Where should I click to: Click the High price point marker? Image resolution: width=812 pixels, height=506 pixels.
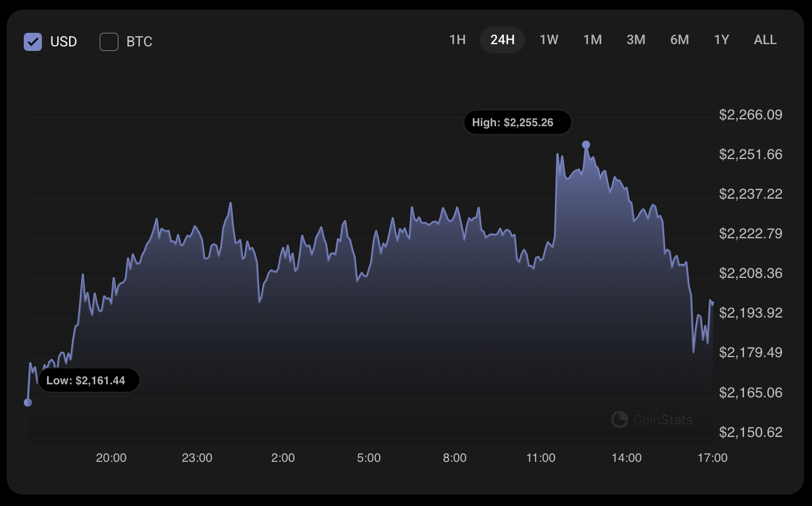pyautogui.click(x=586, y=145)
